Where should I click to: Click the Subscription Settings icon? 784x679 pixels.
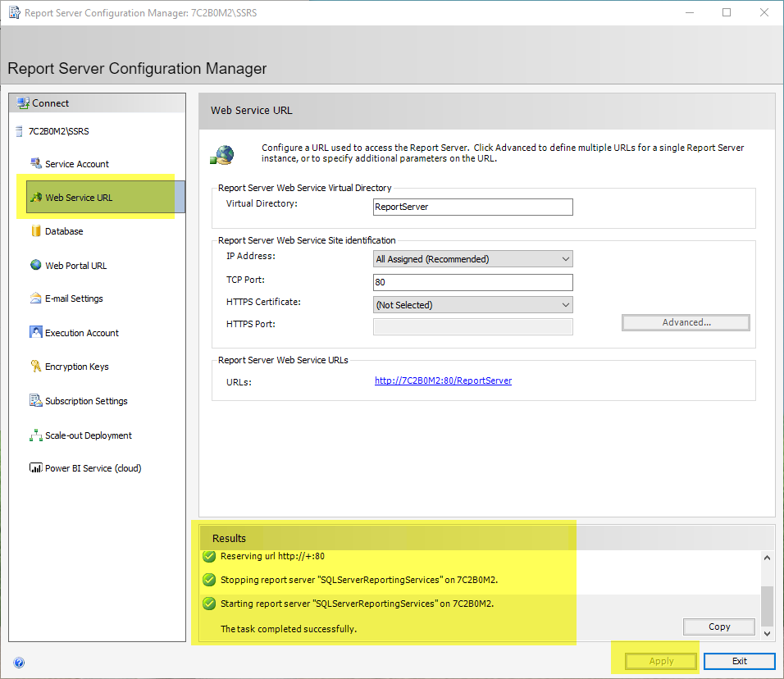[35, 401]
